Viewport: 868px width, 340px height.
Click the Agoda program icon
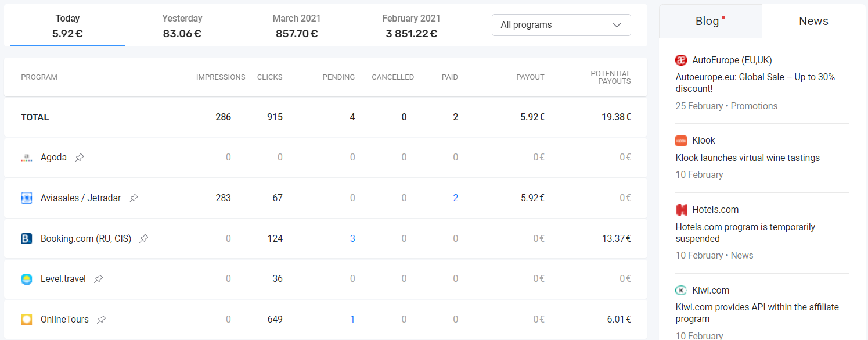[26, 157]
